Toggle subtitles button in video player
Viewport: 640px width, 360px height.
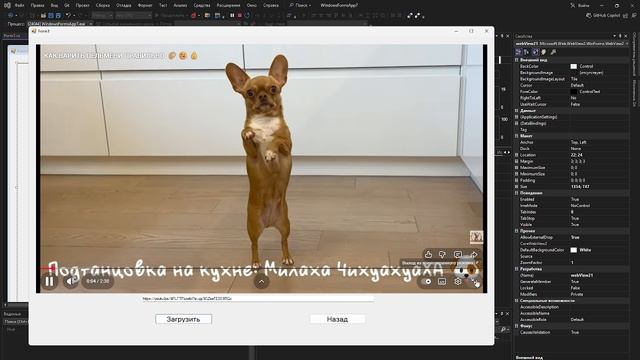pyautogui.click(x=442, y=281)
